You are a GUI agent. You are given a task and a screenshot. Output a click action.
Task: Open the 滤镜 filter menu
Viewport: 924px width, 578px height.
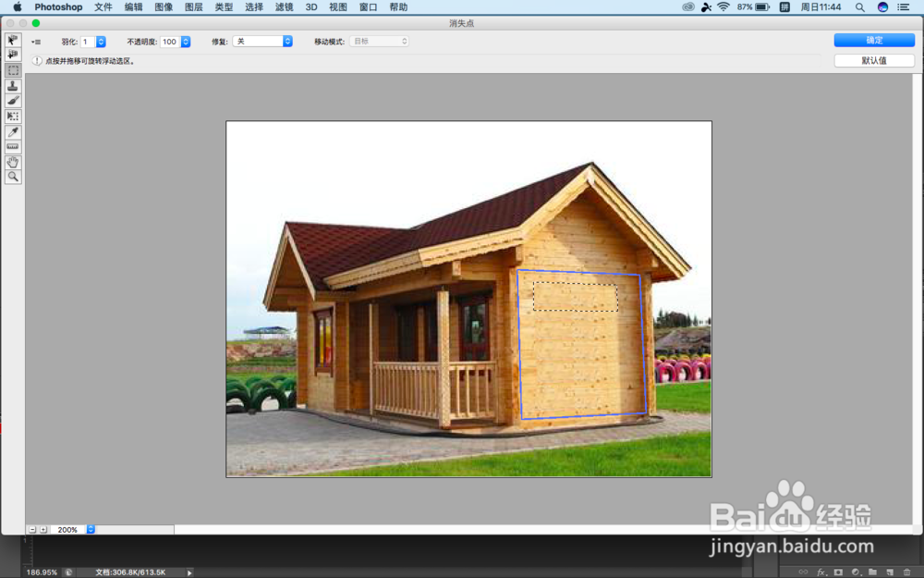pos(284,7)
